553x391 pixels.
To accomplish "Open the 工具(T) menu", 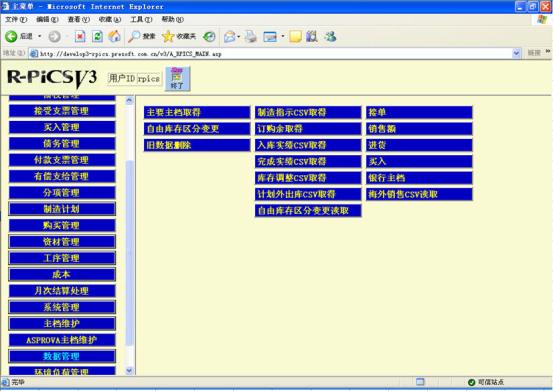I will 141,19.
